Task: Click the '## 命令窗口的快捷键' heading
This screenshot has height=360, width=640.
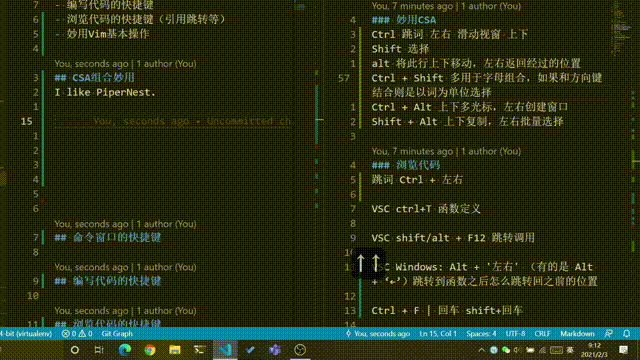Action: [108, 238]
